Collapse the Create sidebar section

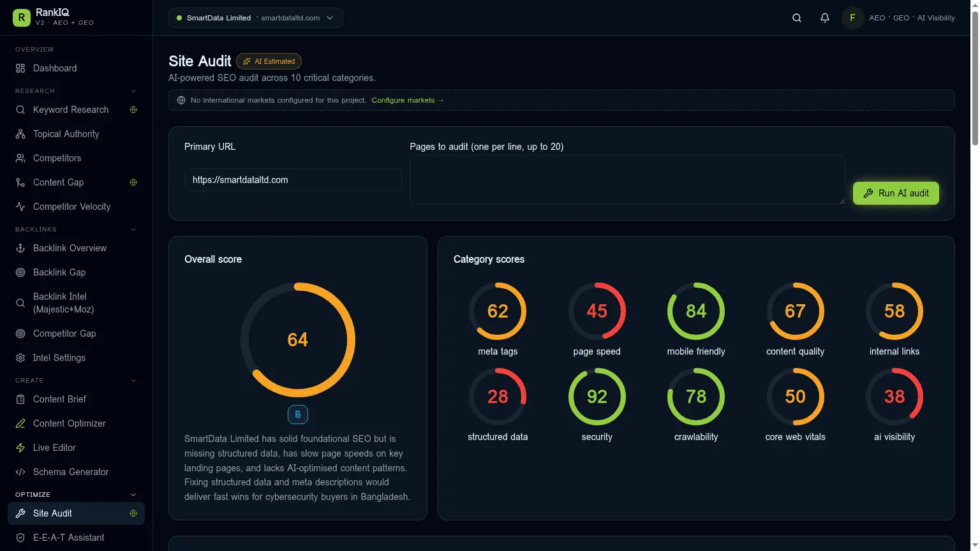pyautogui.click(x=133, y=381)
